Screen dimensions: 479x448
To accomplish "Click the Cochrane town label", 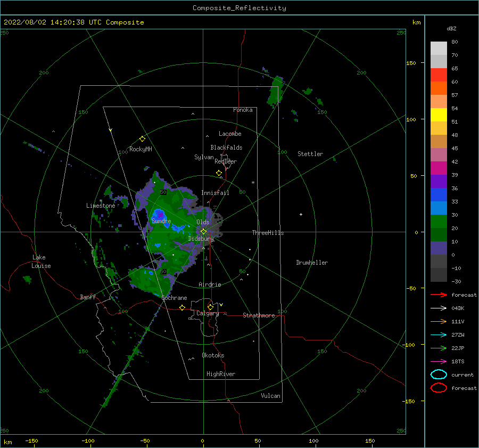I will pos(174,298).
